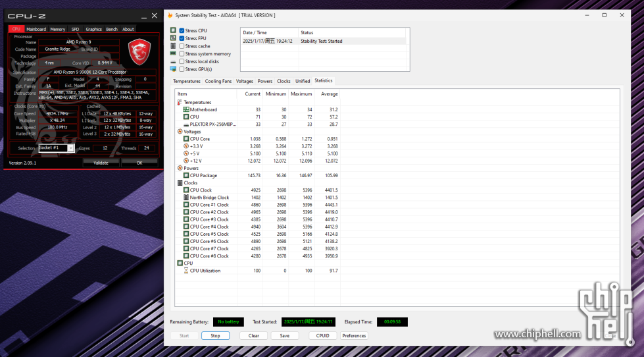Click the Item column header
Viewport: 644px width, 357px height.
point(206,94)
